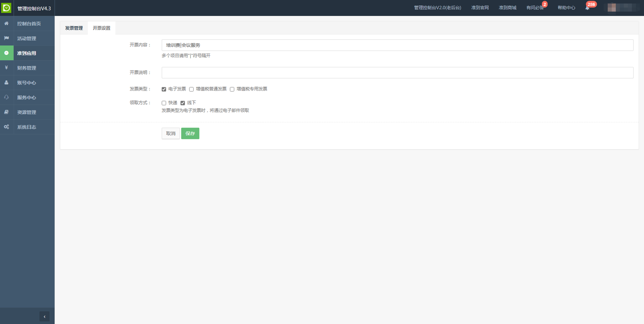Open notifications bell with 286 badge
Viewport: 644px width, 324px height.
coord(587,8)
